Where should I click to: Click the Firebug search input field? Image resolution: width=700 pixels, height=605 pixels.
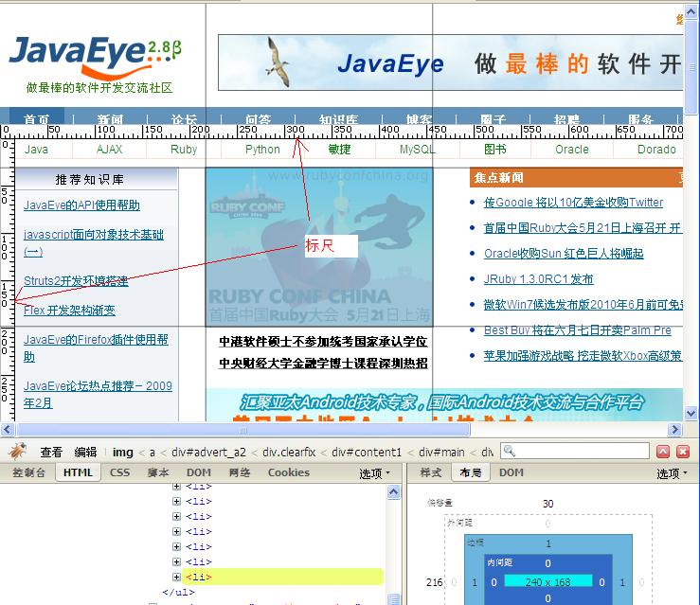coord(575,451)
